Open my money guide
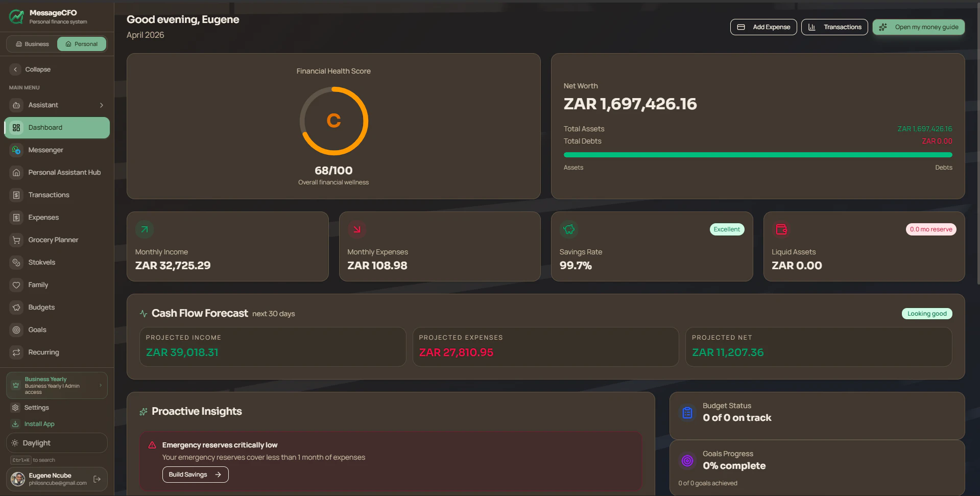Image resolution: width=980 pixels, height=496 pixels. click(x=918, y=27)
